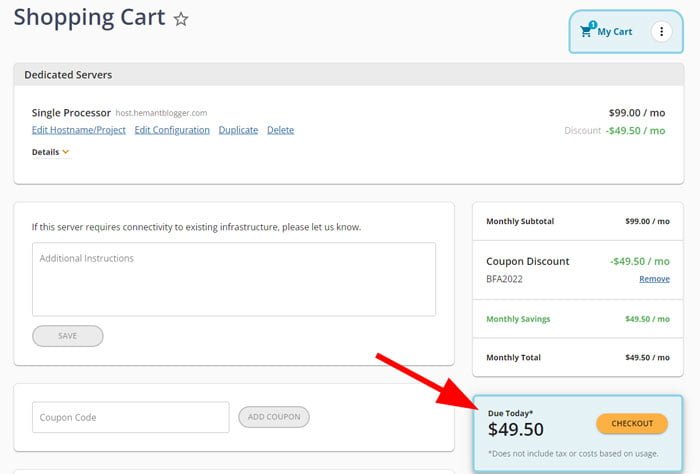Click the host.hemantblogger.com hostname text
700x474 pixels.
pyautogui.click(x=161, y=113)
